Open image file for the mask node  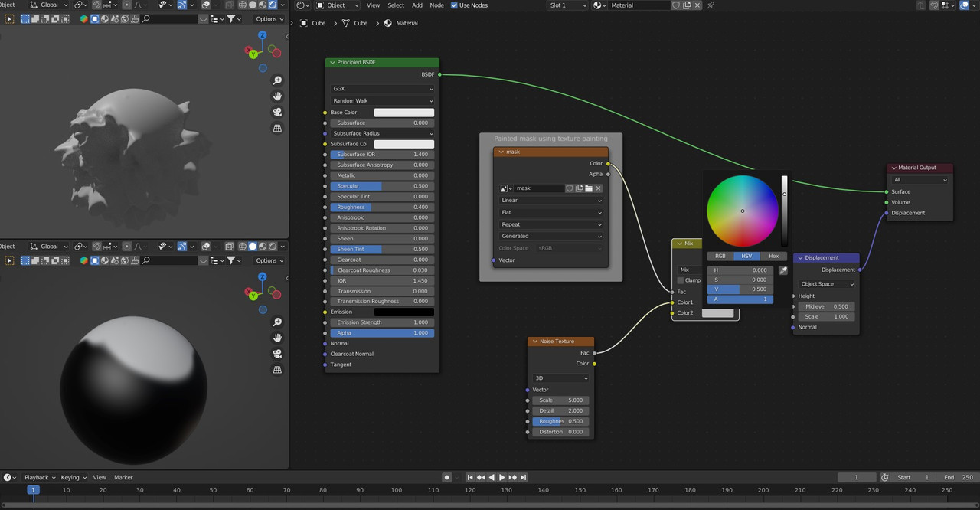coord(589,188)
